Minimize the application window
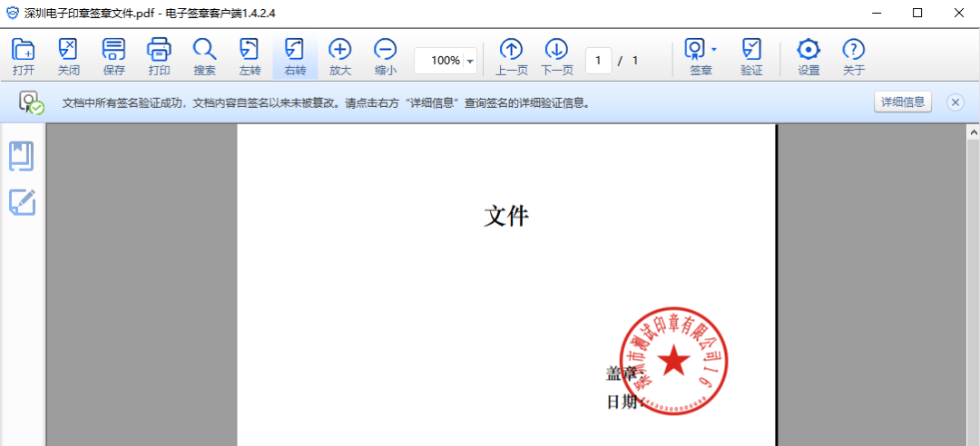This screenshot has width=980, height=446. tap(876, 13)
